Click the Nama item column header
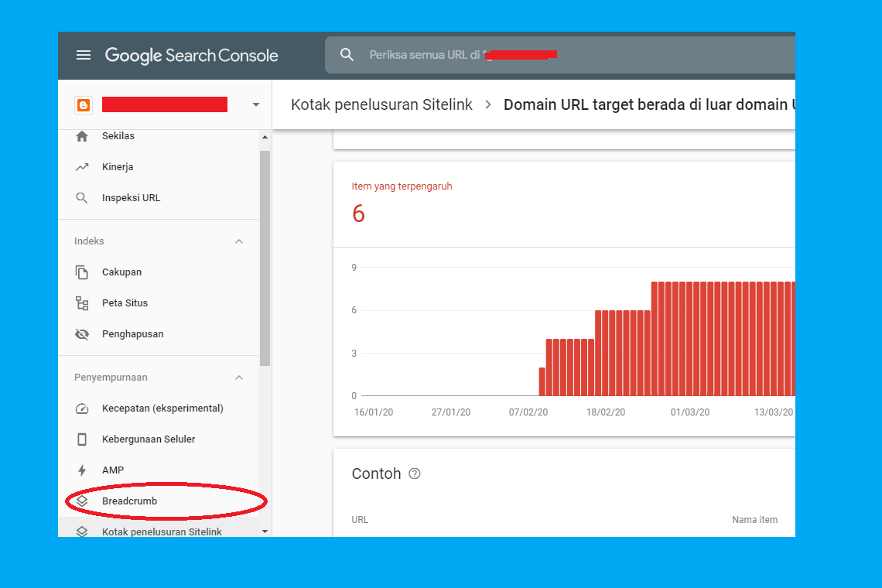 pos(755,520)
